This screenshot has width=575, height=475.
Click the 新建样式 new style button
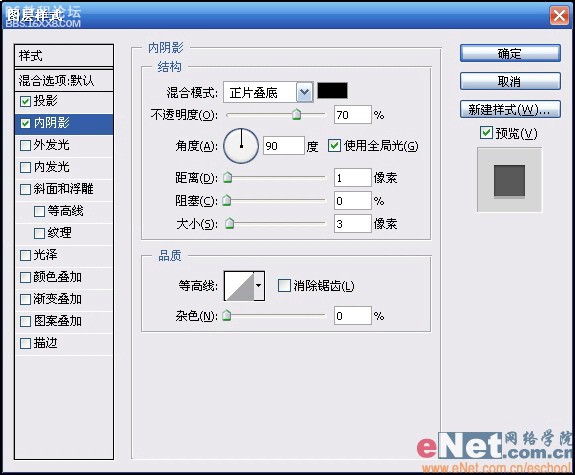coord(510,109)
